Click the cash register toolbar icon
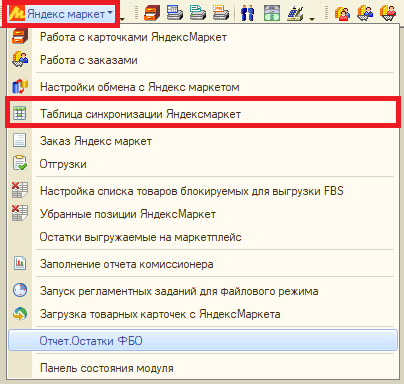The image size is (404, 384). [x=295, y=13]
